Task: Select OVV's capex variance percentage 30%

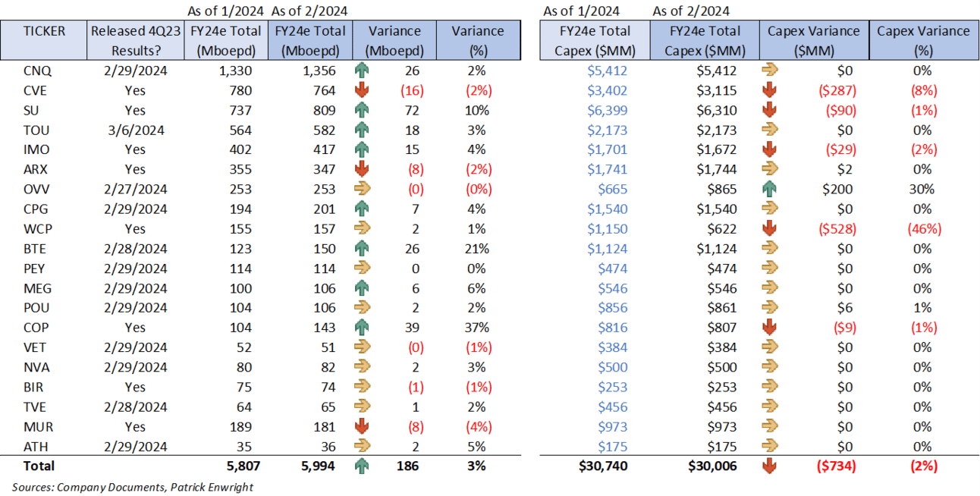Action: click(x=923, y=189)
